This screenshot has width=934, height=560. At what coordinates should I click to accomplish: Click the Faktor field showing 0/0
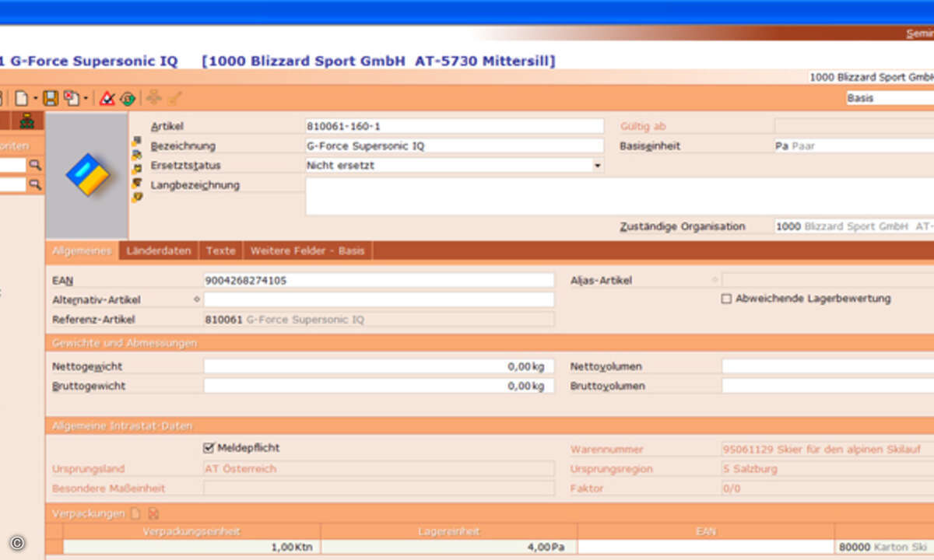tap(827, 488)
